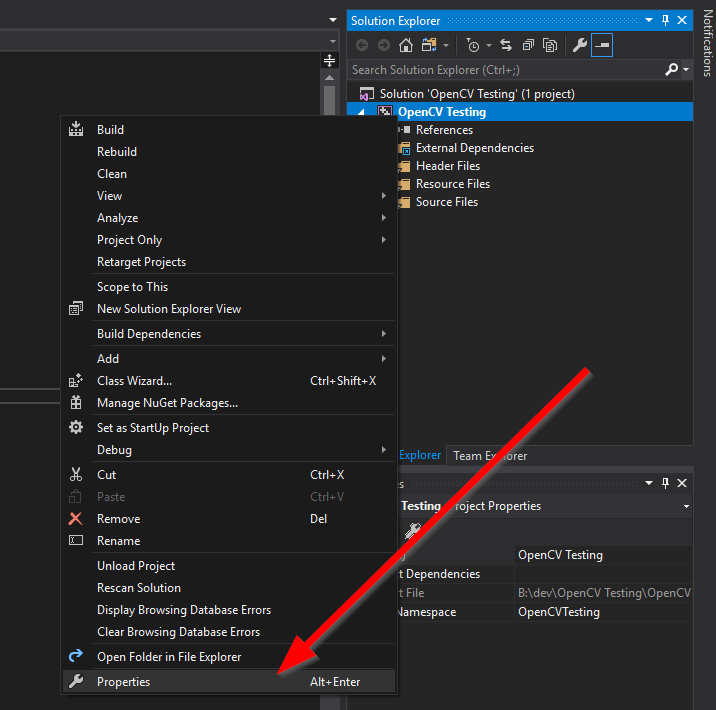The height and width of the screenshot is (710, 716).
Task: Click the Solution 'OpenCV Testing' node icon
Action: point(367,94)
